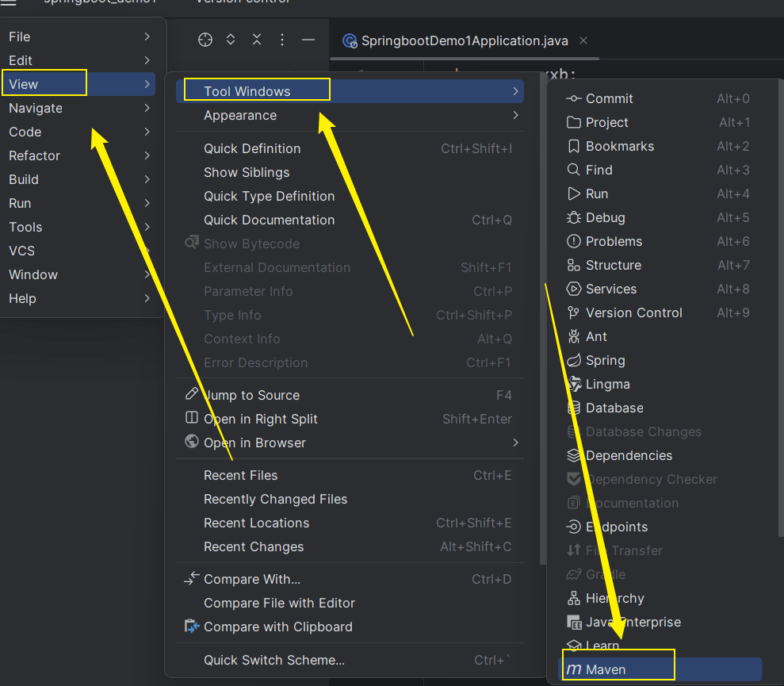This screenshot has height=686, width=784.
Task: Open the Ant tool window
Action: click(x=660, y=336)
